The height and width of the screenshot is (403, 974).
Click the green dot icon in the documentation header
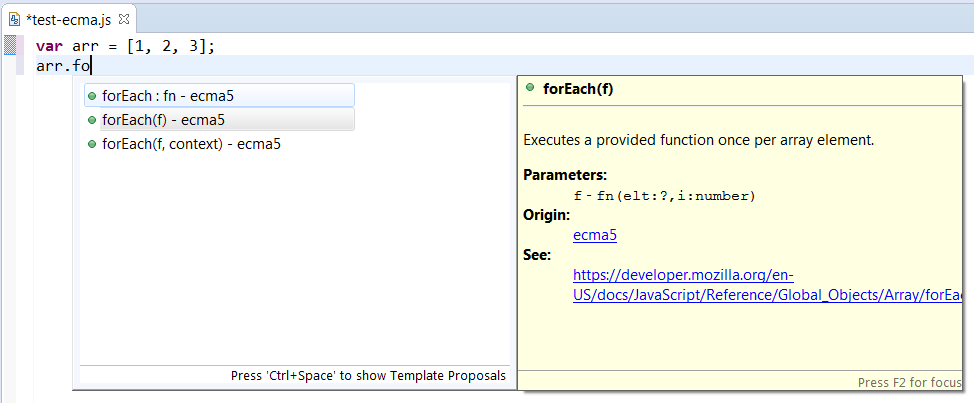530,88
